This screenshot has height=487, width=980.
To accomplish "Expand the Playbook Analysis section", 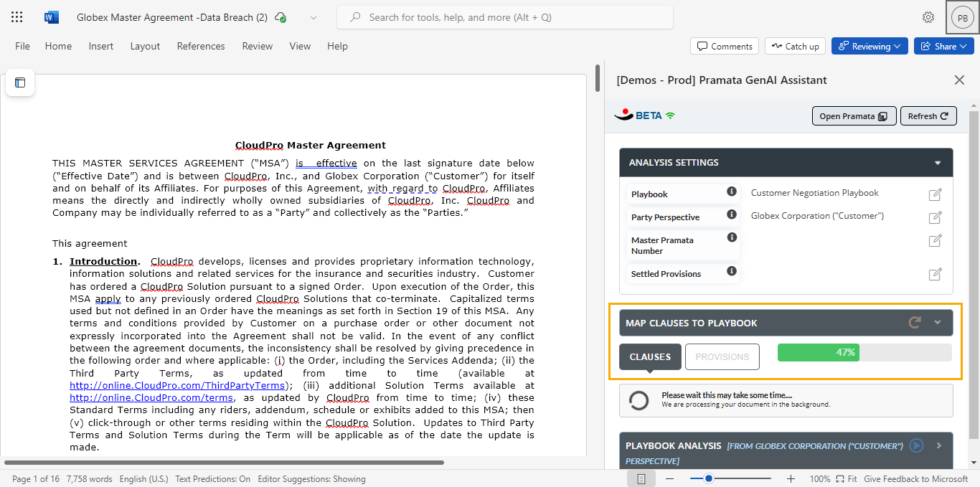I will coord(939,445).
